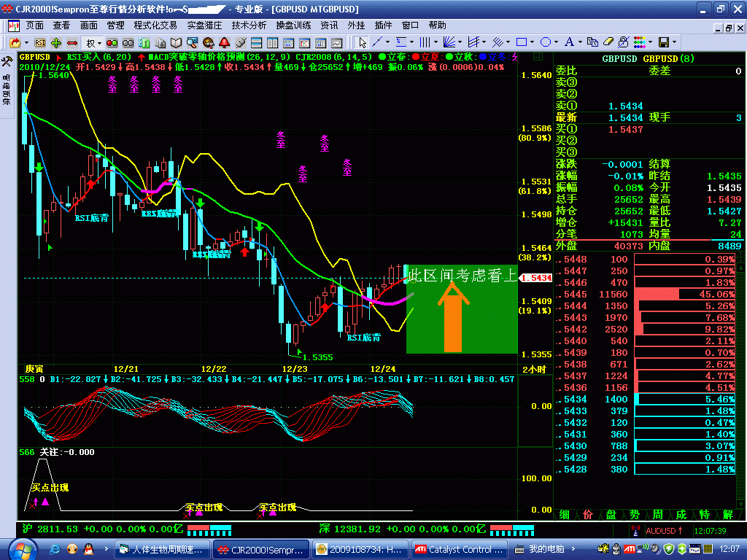Click the signal tower status icon
This screenshot has width=747, height=560.
point(635,531)
